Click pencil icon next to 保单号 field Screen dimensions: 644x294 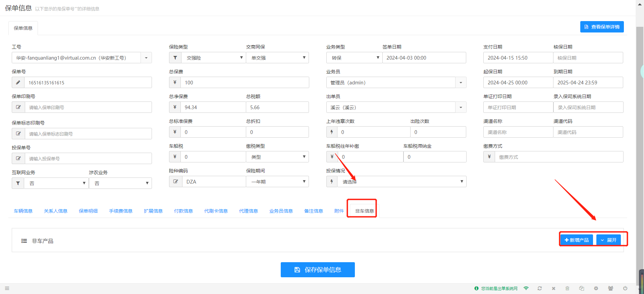pos(18,82)
